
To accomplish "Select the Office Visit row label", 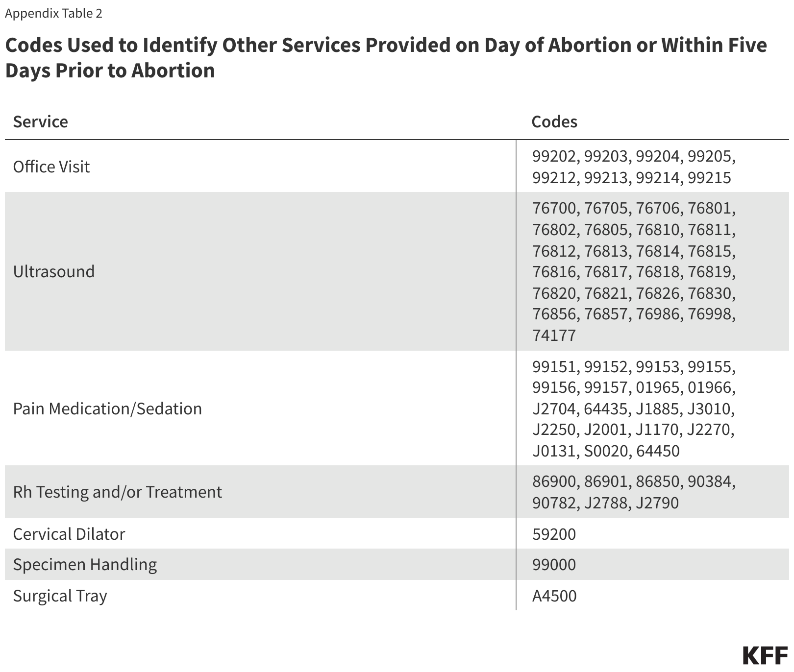I will click(x=51, y=167).
